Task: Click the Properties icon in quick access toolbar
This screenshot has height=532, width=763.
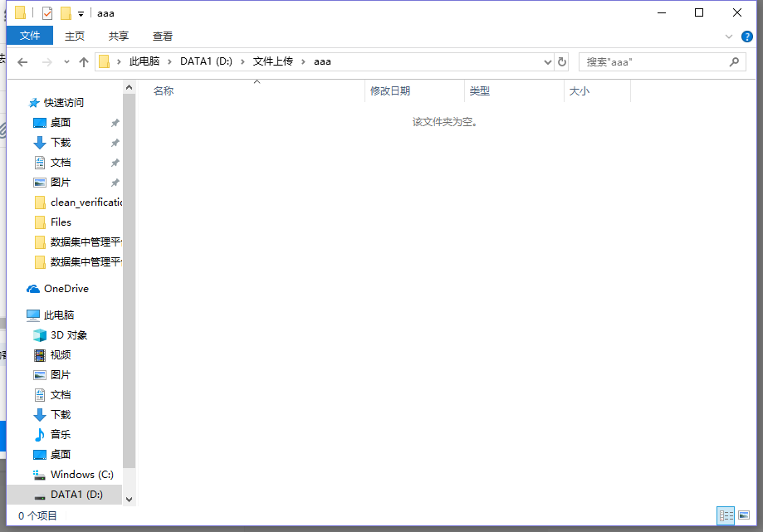Action: tap(47, 13)
